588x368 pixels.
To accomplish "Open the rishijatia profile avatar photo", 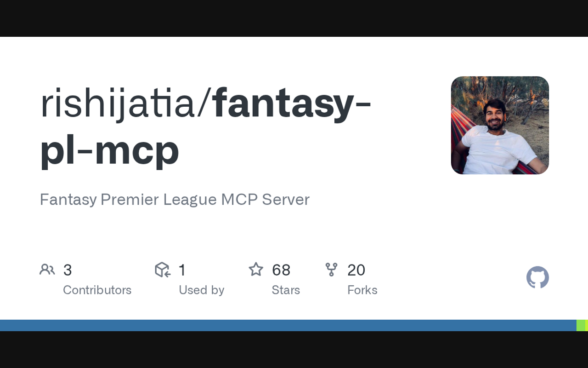I will coord(500,125).
